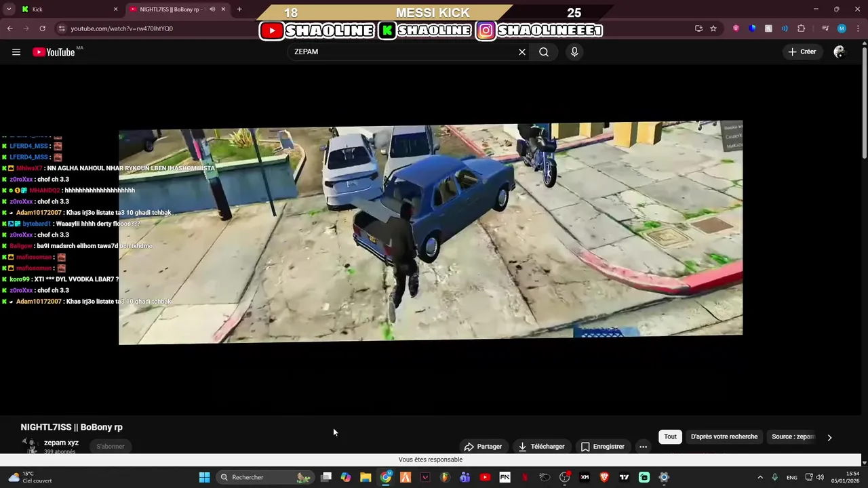Reload the YouTube page

click(x=42, y=28)
